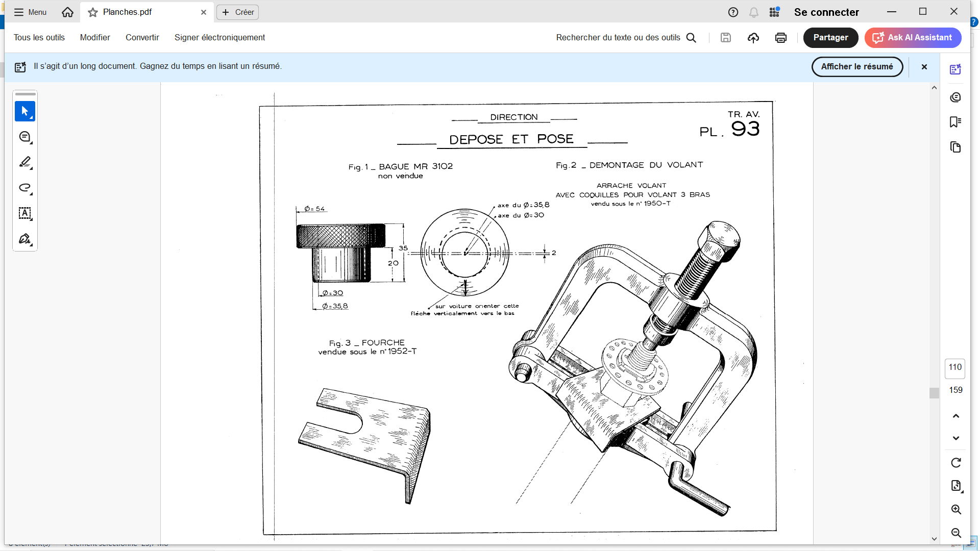Click the rotate page icon

pos(956,463)
